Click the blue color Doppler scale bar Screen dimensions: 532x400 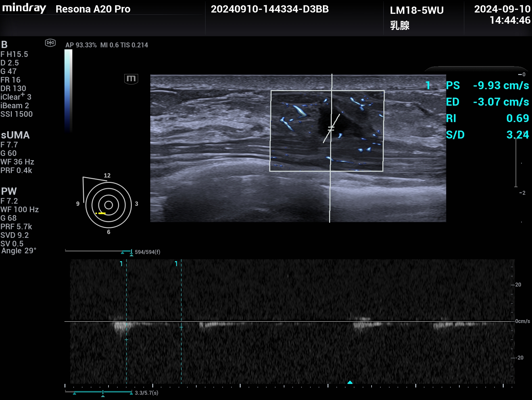68,90
